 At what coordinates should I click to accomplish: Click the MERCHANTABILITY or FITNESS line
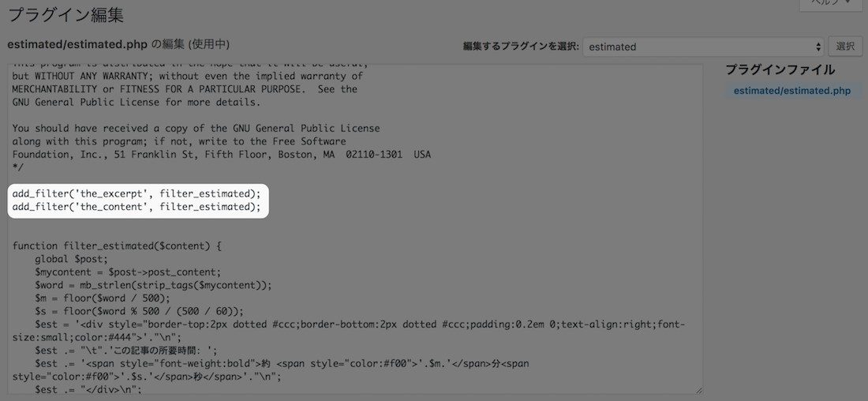[x=185, y=89]
